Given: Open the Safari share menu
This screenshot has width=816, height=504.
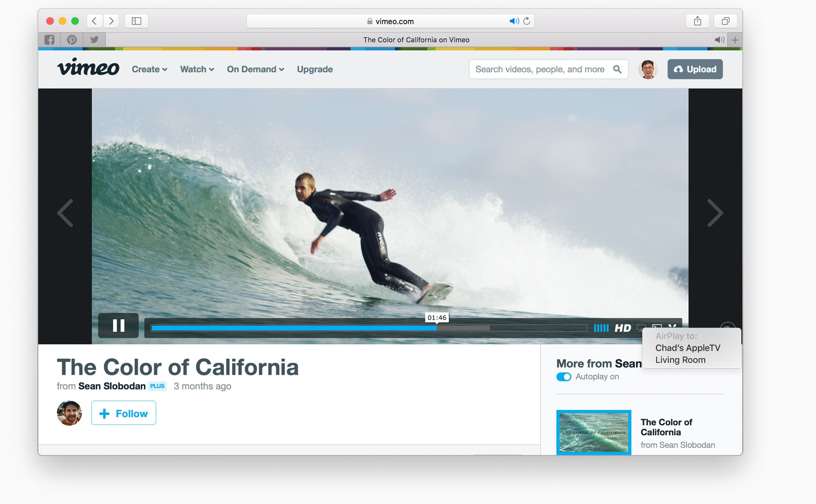Looking at the screenshot, I should point(697,21).
